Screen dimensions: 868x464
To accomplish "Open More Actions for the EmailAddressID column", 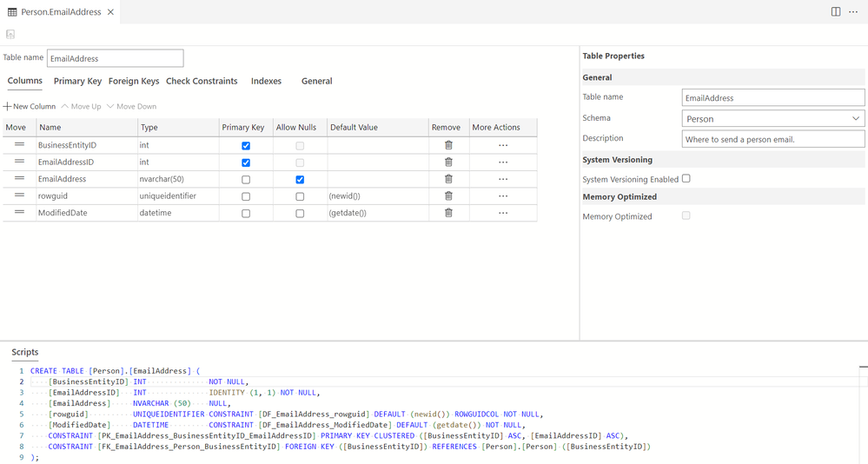I will [503, 162].
